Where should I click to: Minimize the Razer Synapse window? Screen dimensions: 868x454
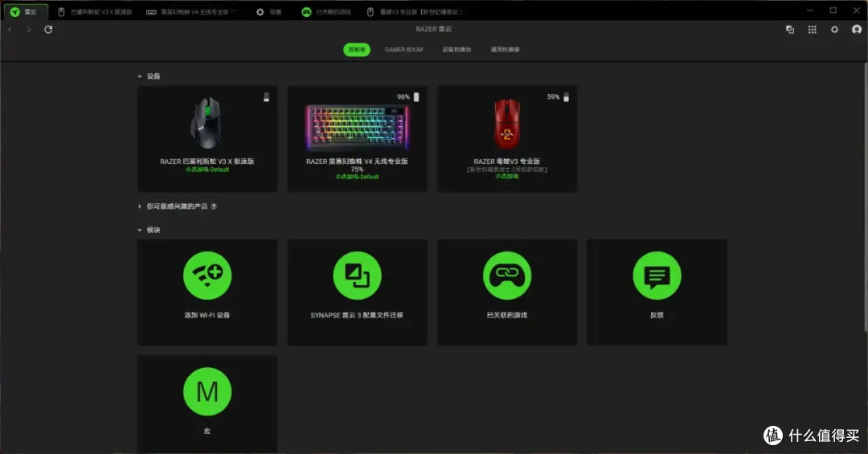click(x=810, y=10)
